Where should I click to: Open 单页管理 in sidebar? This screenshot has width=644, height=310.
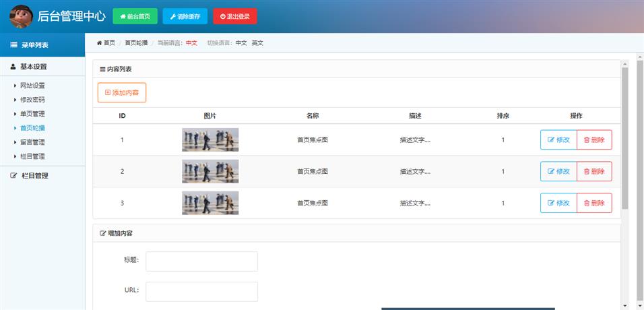tap(32, 114)
